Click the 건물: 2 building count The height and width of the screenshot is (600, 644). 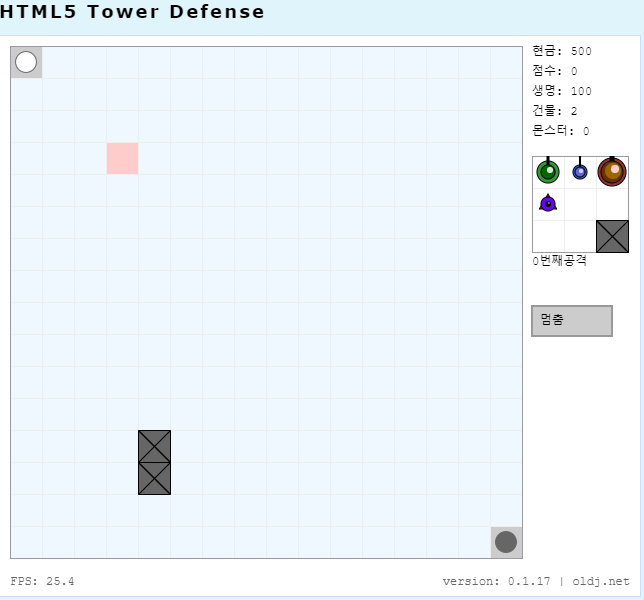click(555, 110)
